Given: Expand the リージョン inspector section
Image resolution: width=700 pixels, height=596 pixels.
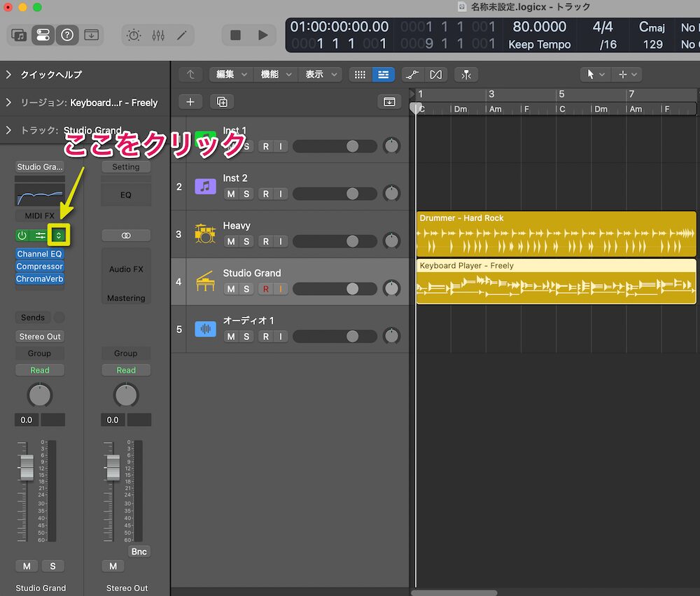Looking at the screenshot, I should tap(8, 102).
